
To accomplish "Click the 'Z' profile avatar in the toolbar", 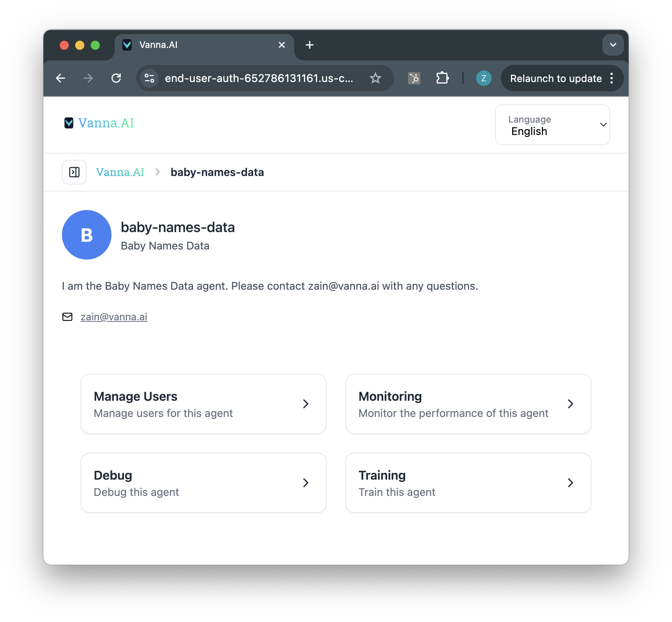I will 483,78.
